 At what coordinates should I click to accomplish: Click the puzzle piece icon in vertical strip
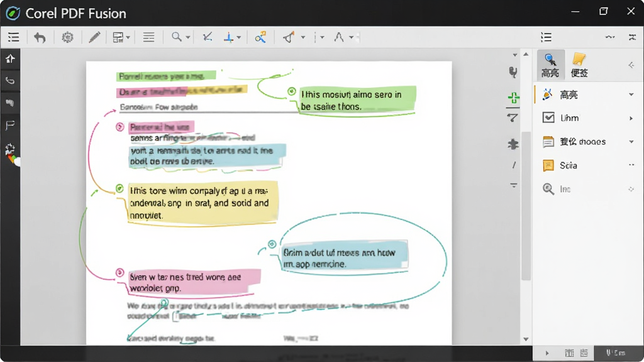[x=513, y=144]
